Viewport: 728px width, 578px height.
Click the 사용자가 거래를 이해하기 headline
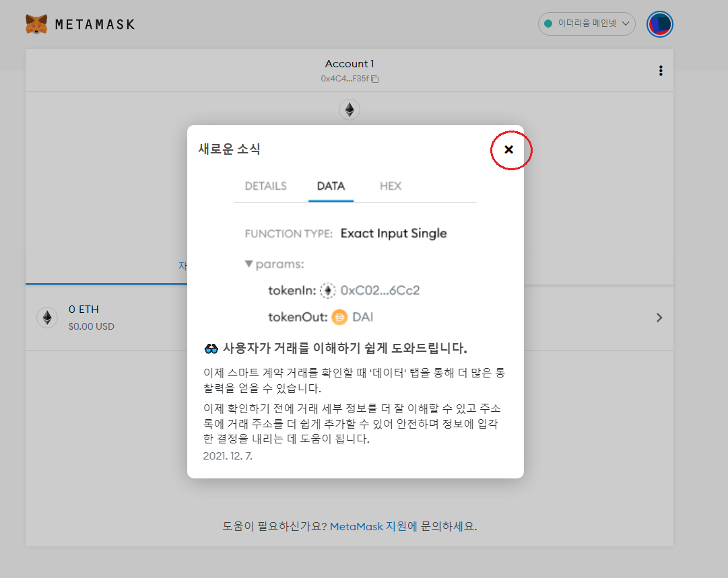tap(345, 349)
